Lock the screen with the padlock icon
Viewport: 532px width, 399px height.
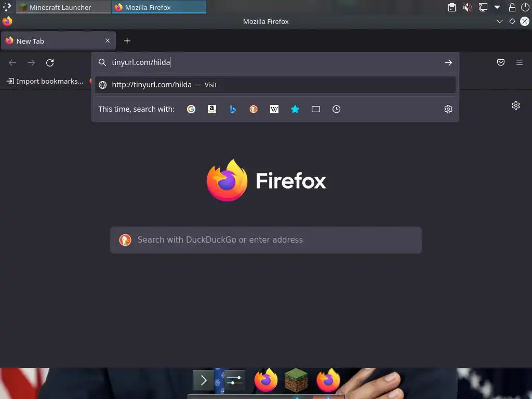[512, 7]
